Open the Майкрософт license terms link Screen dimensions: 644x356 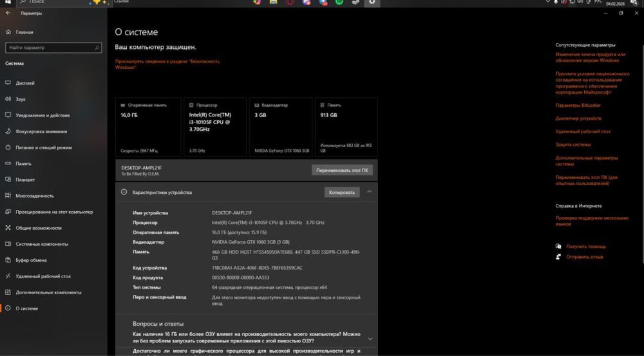[x=592, y=83]
